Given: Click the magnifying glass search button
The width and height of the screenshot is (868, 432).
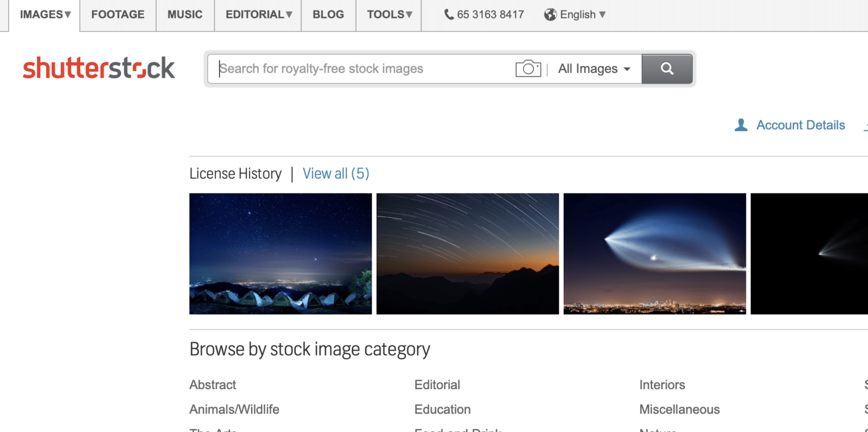Looking at the screenshot, I should 667,69.
